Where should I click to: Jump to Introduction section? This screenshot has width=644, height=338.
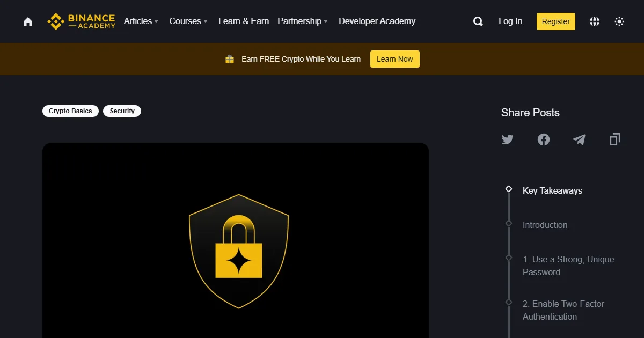tap(545, 225)
